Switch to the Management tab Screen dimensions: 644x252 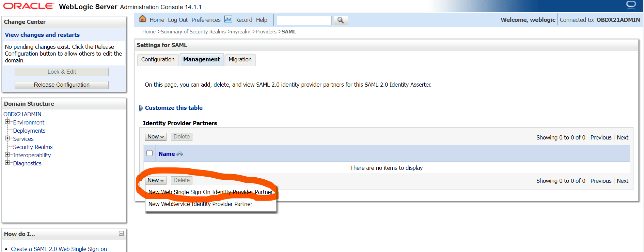tap(202, 59)
